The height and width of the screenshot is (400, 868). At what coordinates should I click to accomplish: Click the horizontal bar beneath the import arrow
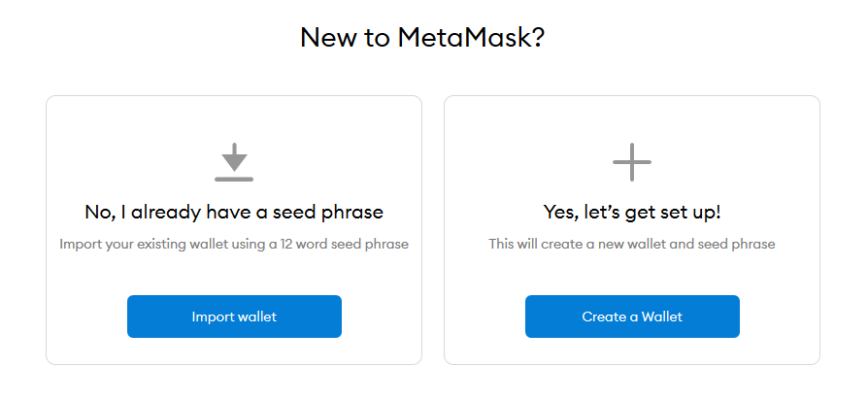(234, 179)
